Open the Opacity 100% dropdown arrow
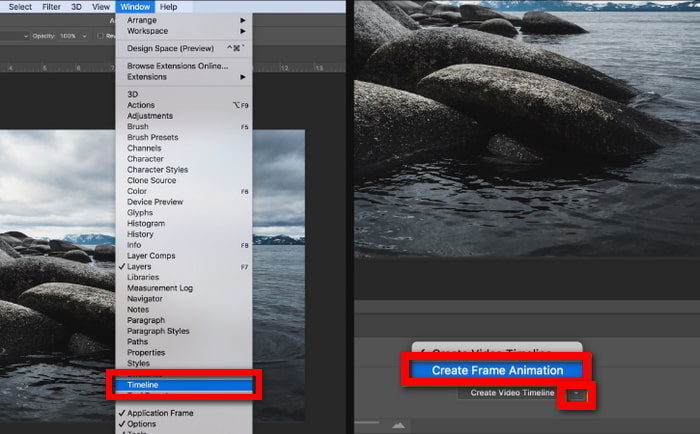Screen dimensions: 700x434 (84, 36)
